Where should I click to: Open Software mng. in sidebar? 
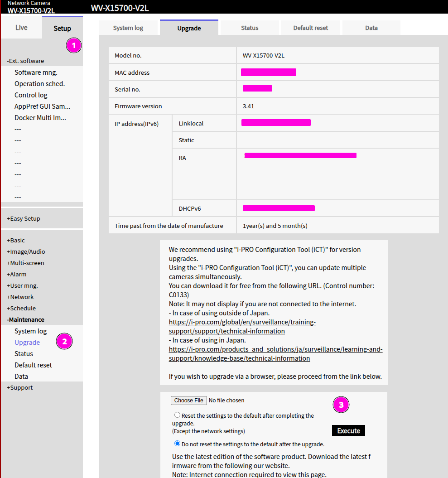(36, 72)
